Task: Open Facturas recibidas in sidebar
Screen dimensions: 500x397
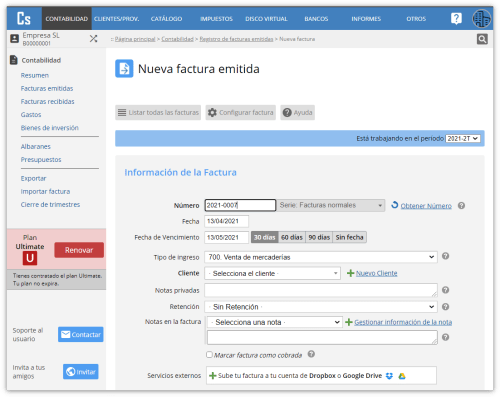Action: (x=47, y=101)
